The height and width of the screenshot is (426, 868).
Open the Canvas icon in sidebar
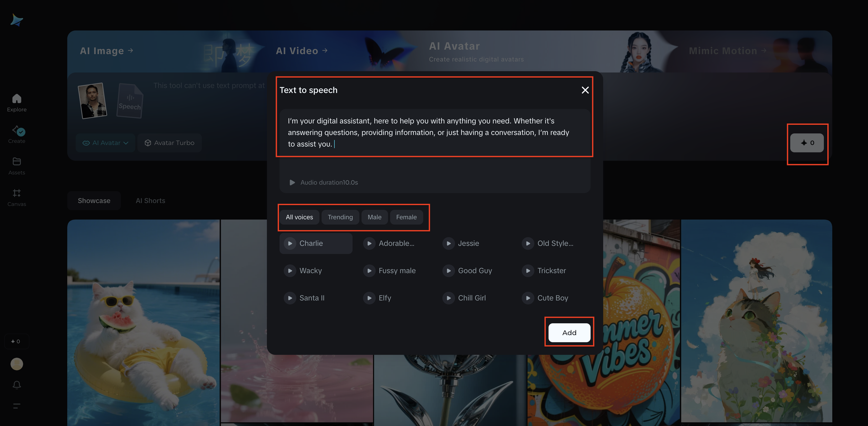click(x=17, y=193)
